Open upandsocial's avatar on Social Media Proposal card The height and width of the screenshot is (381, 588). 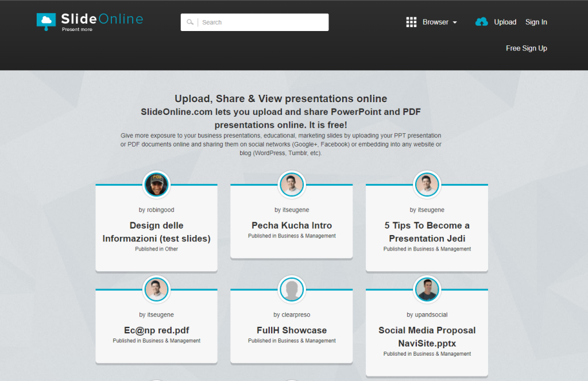(427, 290)
